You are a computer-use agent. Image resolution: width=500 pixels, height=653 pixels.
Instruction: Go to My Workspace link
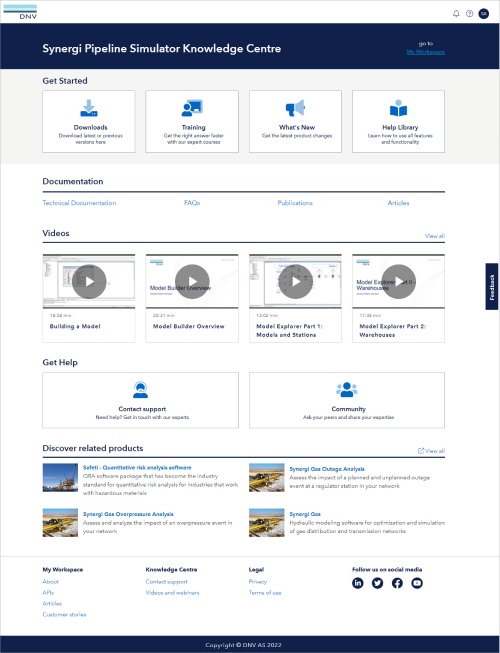coord(425,52)
